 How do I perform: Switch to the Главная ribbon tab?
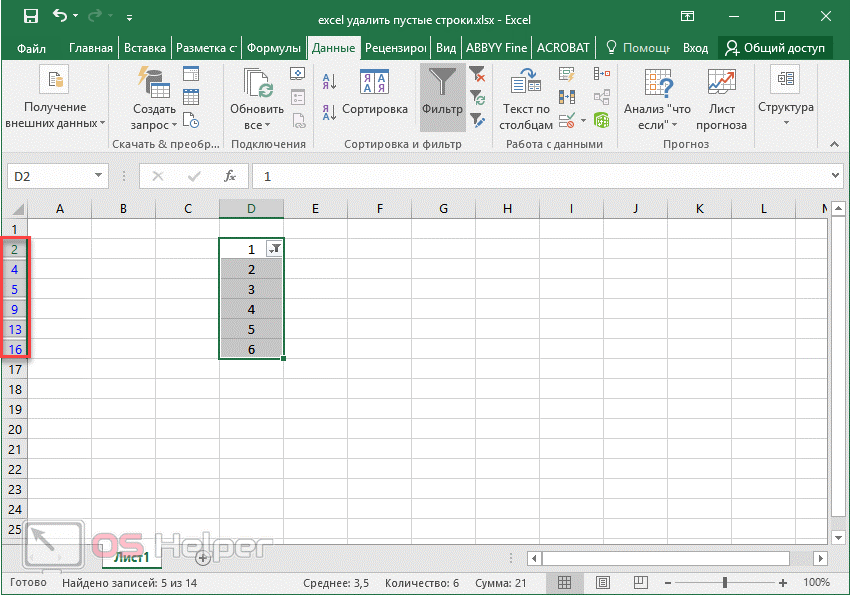coord(91,47)
